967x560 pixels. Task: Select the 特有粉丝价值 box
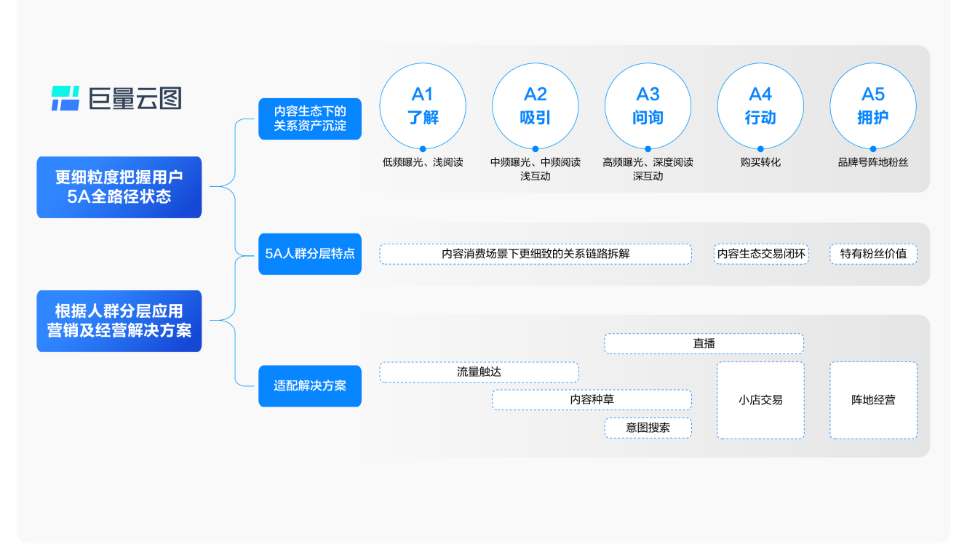click(x=873, y=254)
